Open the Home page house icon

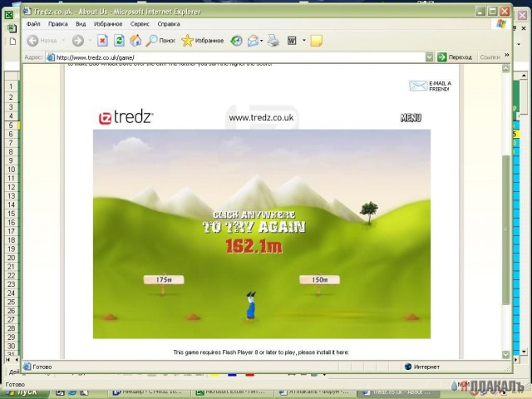135,41
